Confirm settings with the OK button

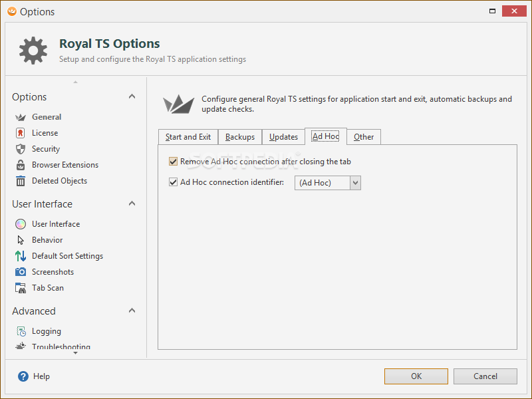pos(416,376)
